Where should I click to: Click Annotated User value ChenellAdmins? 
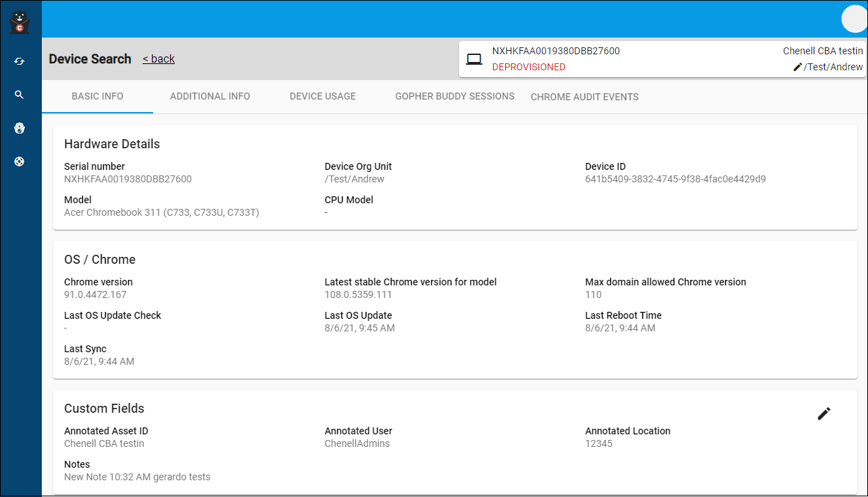(x=357, y=443)
